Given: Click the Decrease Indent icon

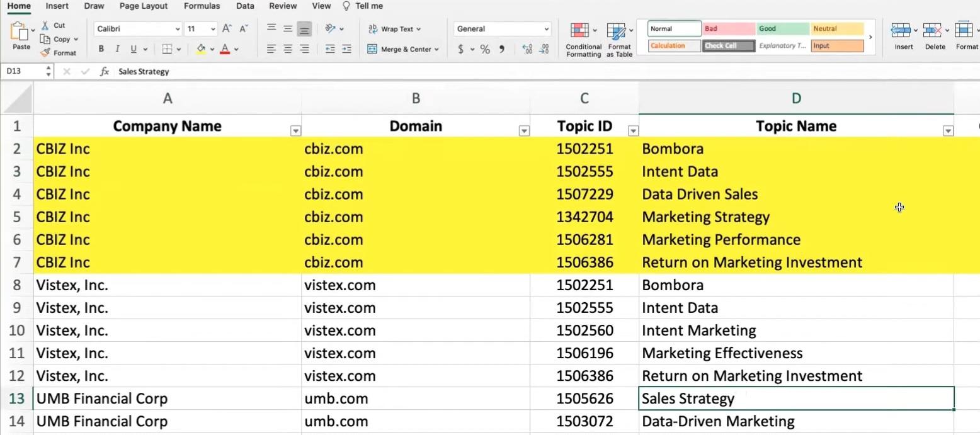Looking at the screenshot, I should (x=330, y=49).
